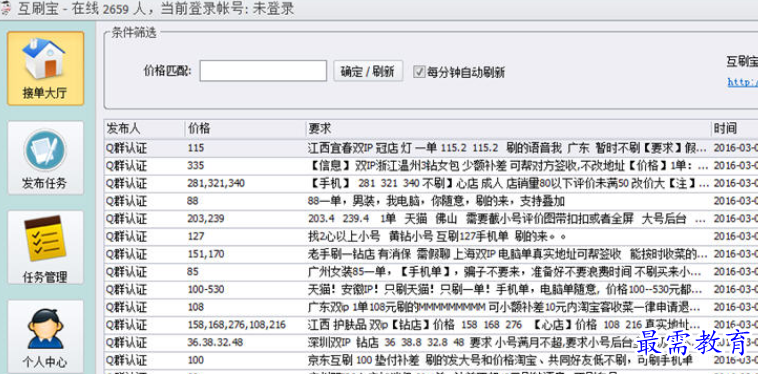The image size is (758, 374).
Task: Focus the 价格匹配 input field
Action: (x=263, y=71)
